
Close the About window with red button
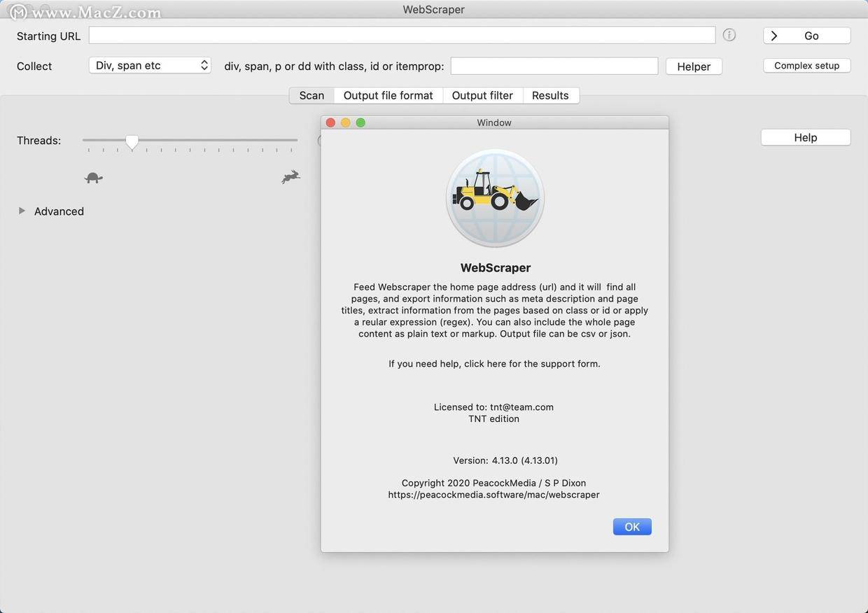(x=331, y=122)
